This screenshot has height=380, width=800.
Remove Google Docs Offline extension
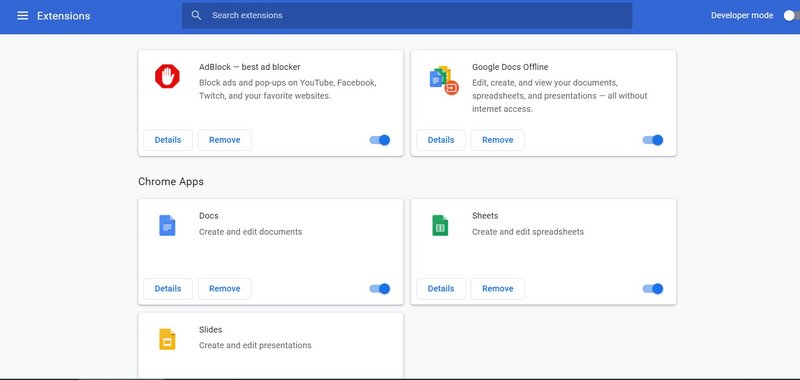497,140
